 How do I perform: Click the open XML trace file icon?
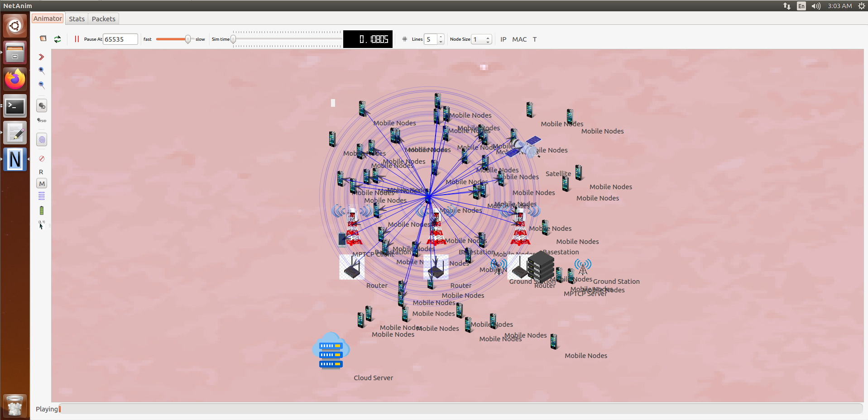click(x=43, y=39)
